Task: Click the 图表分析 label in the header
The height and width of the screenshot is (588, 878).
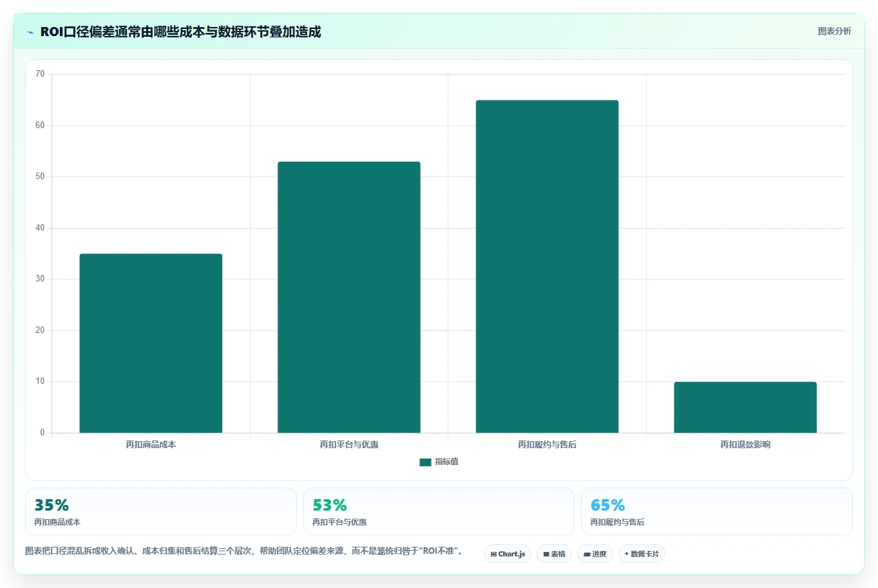Action: [x=834, y=31]
